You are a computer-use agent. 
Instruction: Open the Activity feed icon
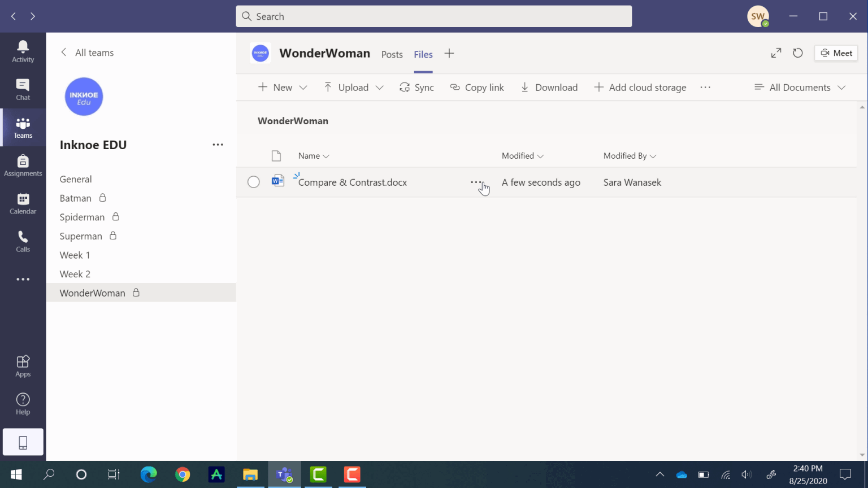[x=23, y=51]
